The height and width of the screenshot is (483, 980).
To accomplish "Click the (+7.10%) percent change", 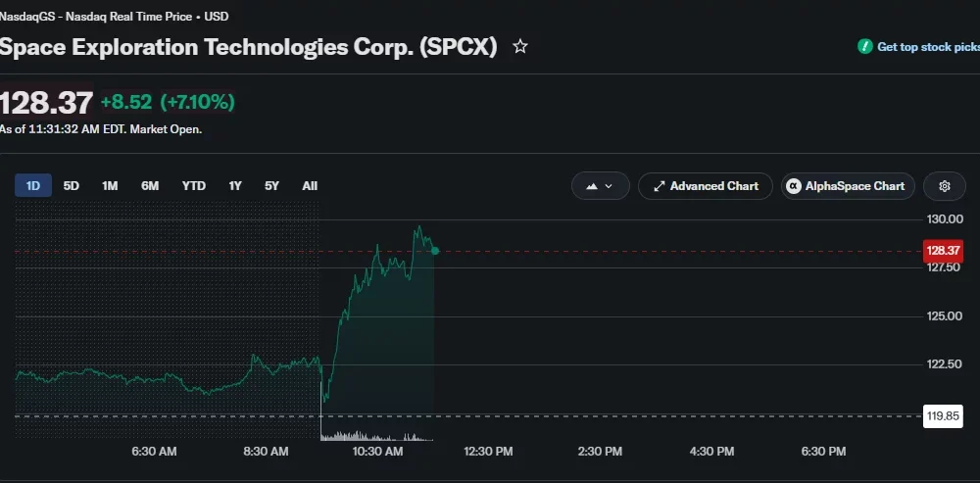I will coord(198,102).
